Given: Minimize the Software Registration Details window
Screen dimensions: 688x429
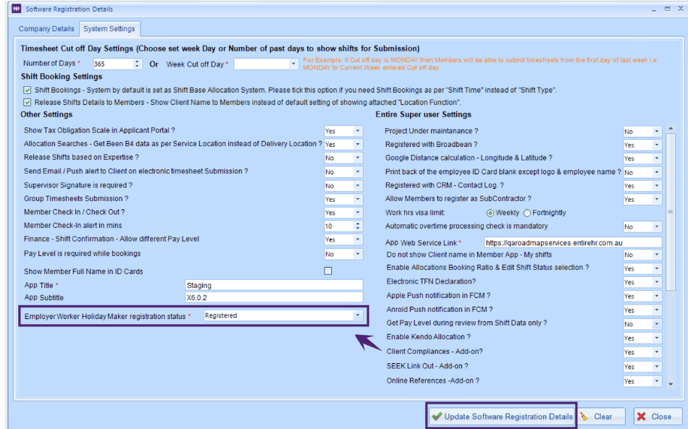Looking at the screenshot, I should 654,9.
